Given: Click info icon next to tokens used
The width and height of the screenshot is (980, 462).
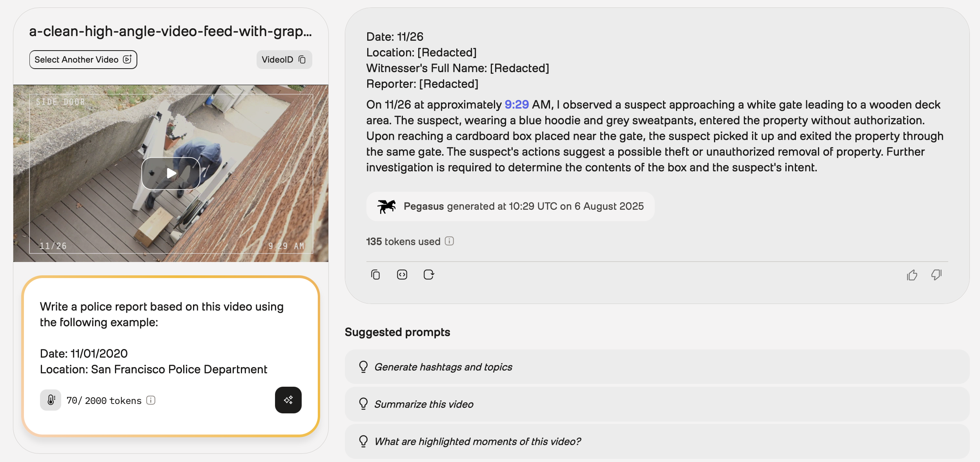Looking at the screenshot, I should click(450, 241).
